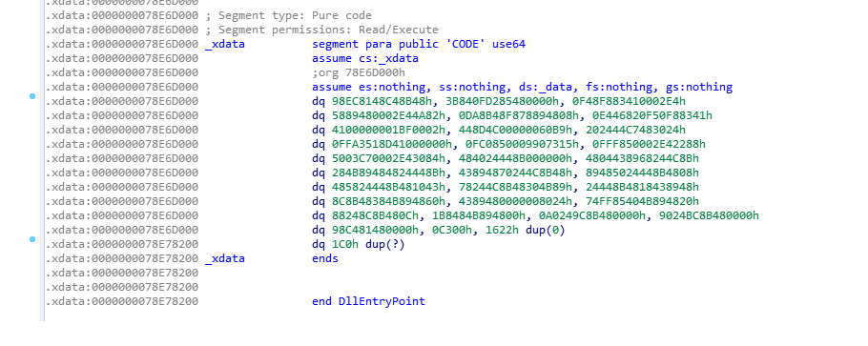Select the value 9024BC8B480000h
The image size is (868, 346).
(709, 216)
